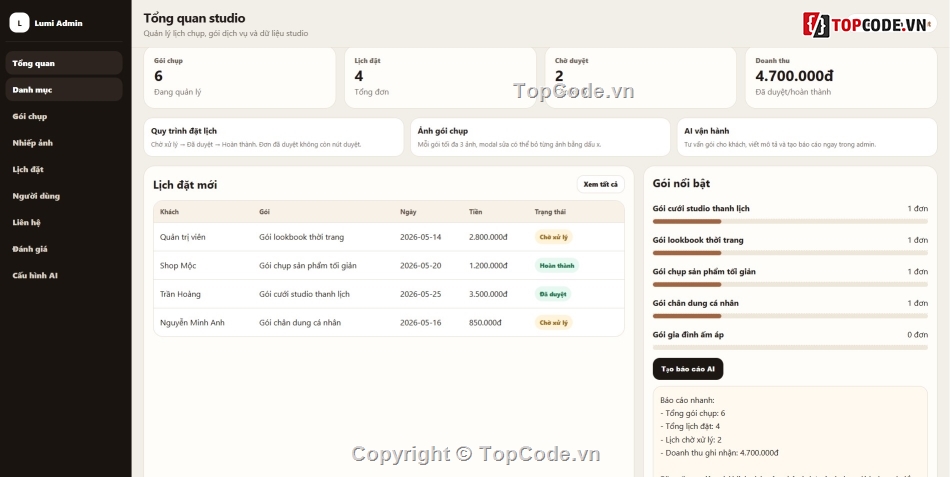950x477 pixels.
Task: Click the AI vận hành info card
Action: click(x=807, y=137)
